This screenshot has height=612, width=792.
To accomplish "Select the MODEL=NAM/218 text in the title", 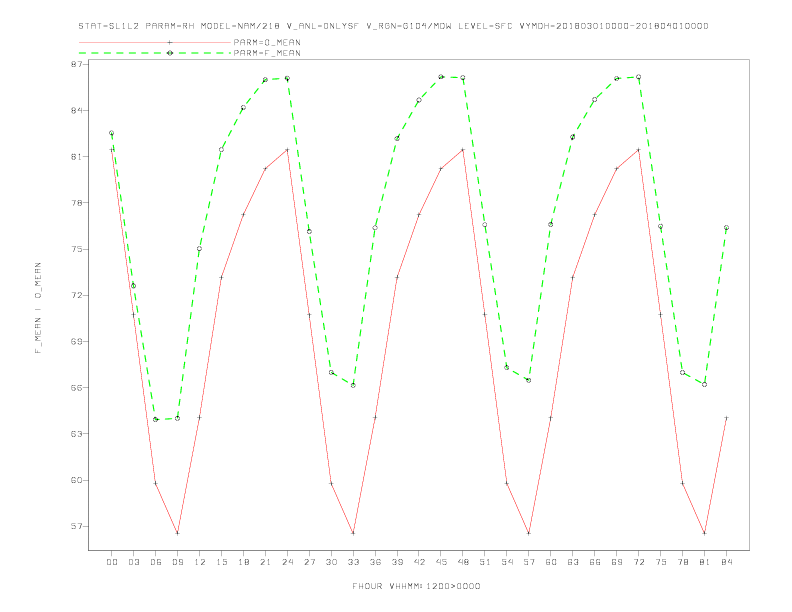I will [240, 26].
